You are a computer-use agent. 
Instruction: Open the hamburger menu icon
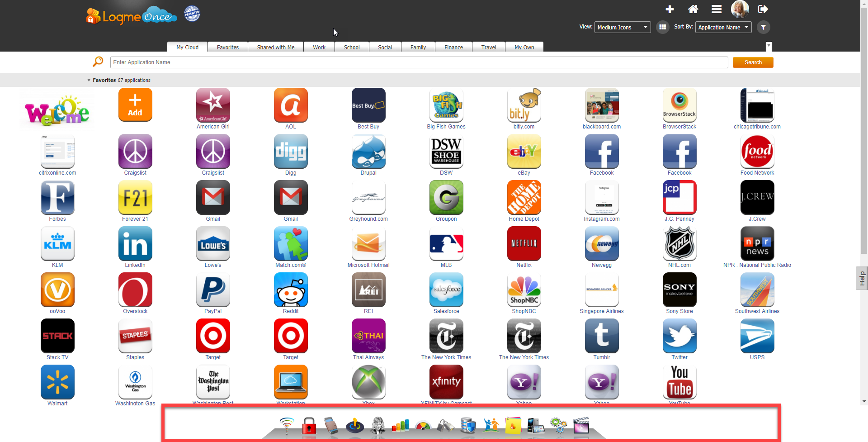click(717, 9)
